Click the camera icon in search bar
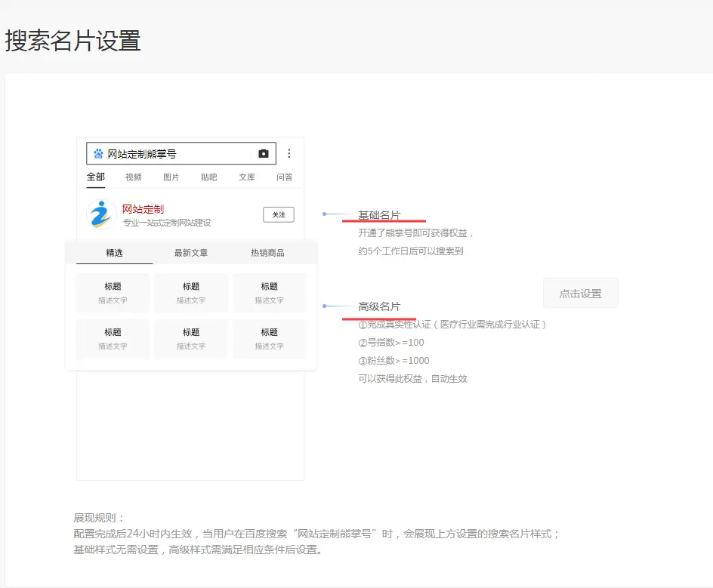 (263, 154)
